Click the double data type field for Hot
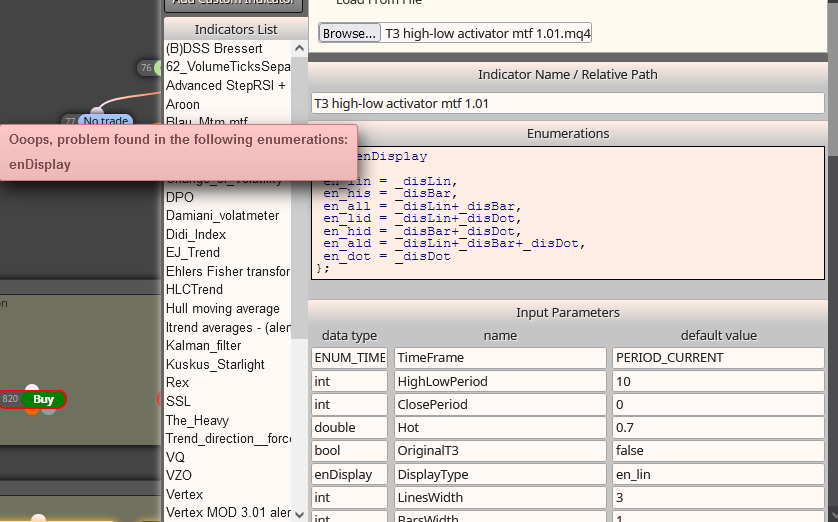 pyautogui.click(x=350, y=427)
